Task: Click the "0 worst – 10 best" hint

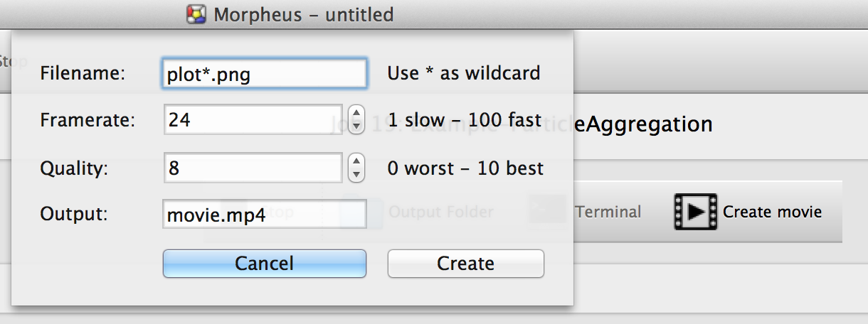Action: (x=465, y=168)
